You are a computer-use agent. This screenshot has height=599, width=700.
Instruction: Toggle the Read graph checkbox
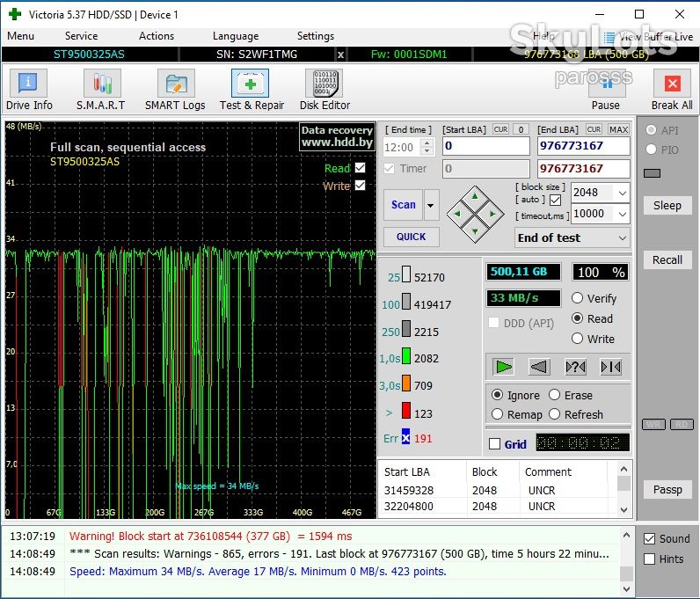click(x=361, y=167)
